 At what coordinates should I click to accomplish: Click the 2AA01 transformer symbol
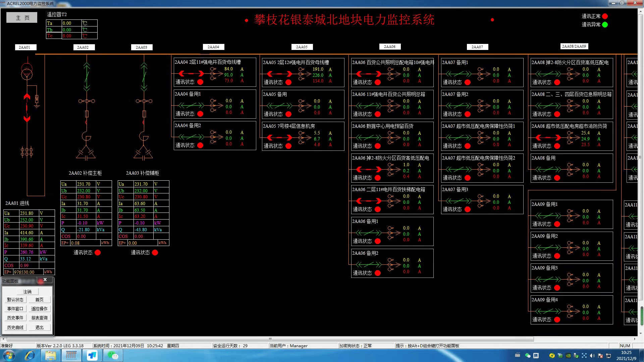(27, 71)
